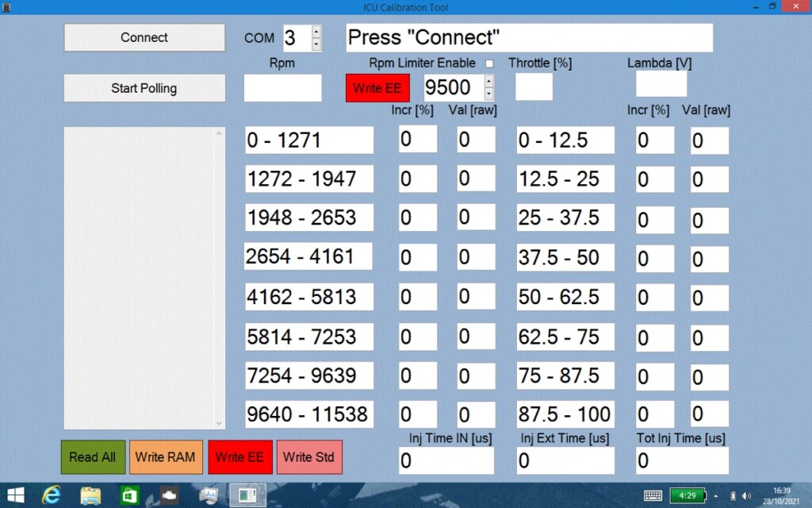
Task: Launch the Windows Store taskbar icon
Action: (129, 495)
